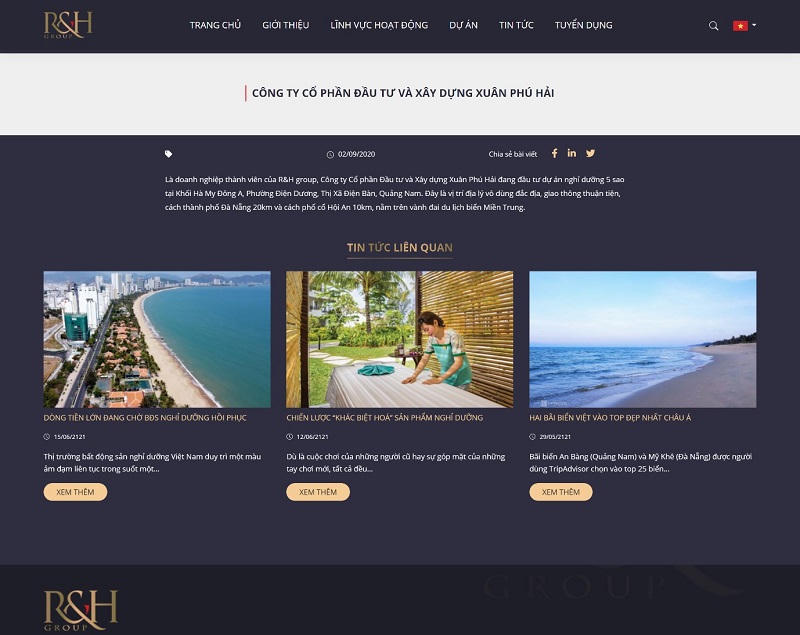The height and width of the screenshot is (635, 800).
Task: Click the R&H Group logo in footer
Action: pos(81,610)
